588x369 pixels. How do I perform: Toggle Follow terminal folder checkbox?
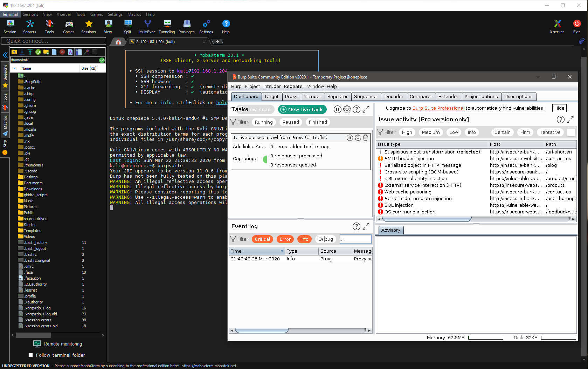(31, 355)
